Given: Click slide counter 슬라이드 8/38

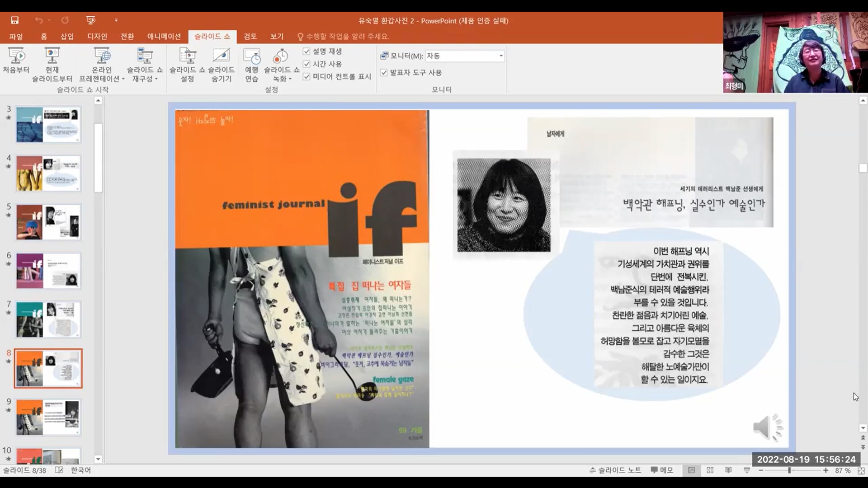Looking at the screenshot, I should point(24,470).
